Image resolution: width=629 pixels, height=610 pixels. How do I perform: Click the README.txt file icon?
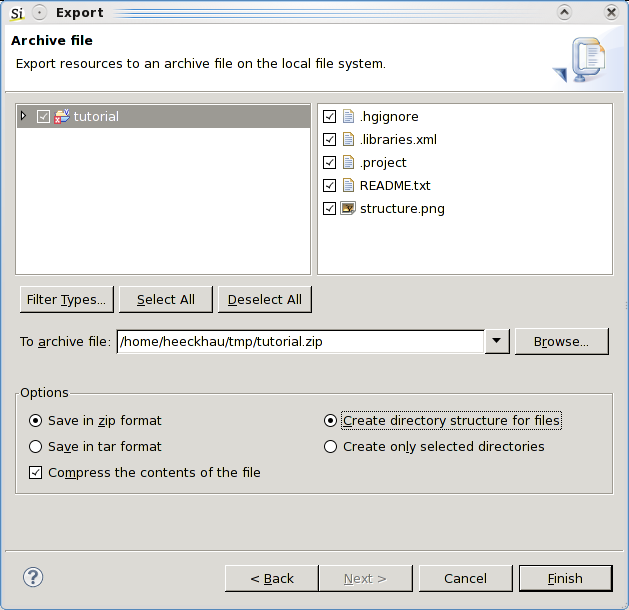tap(348, 186)
